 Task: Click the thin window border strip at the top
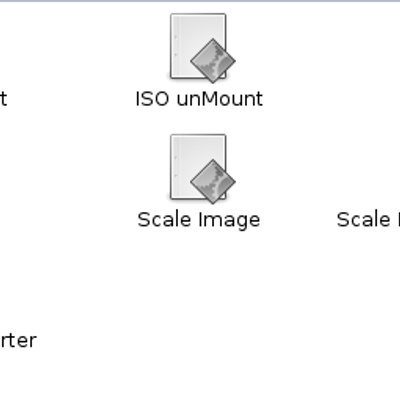(x=200, y=1)
